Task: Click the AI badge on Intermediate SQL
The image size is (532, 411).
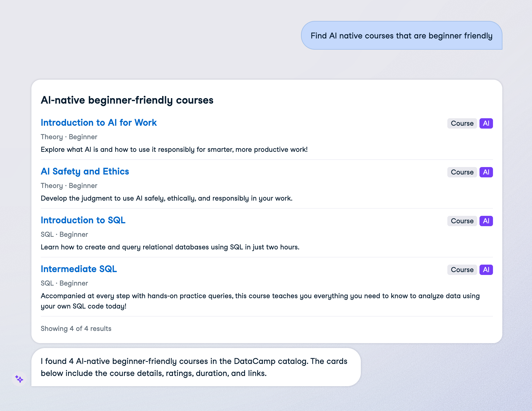Action: point(486,270)
